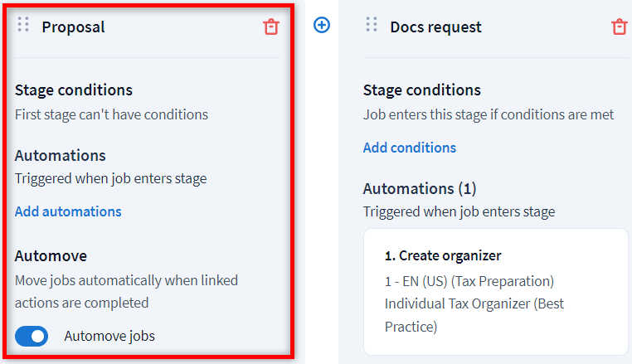Grab the Docs request drag handle
632x364 pixels.
coord(372,25)
